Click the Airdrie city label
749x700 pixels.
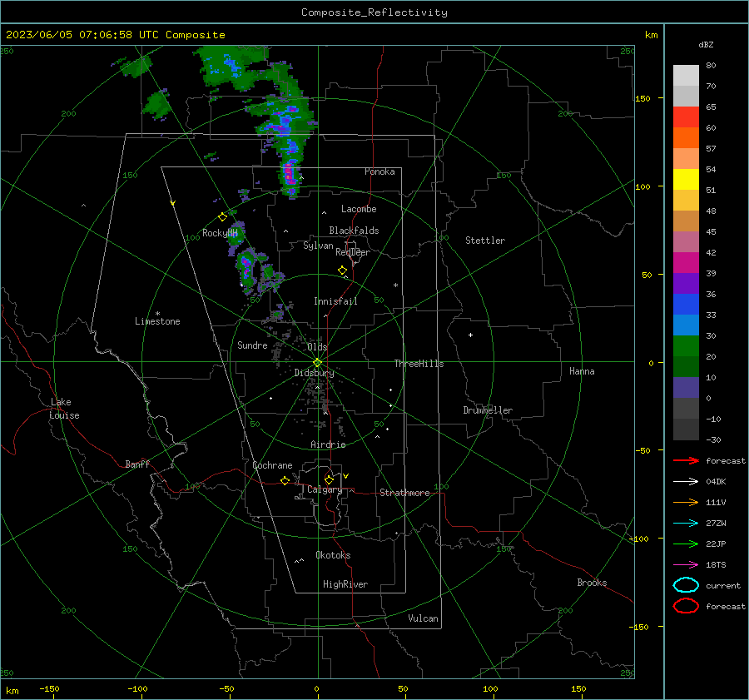tap(328, 444)
